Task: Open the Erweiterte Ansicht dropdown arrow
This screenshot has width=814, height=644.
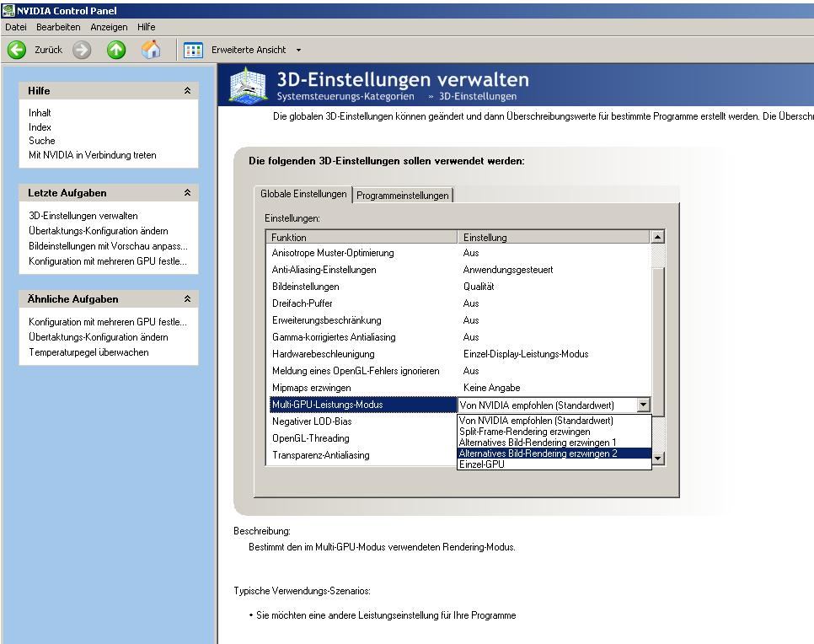Action: coord(298,51)
